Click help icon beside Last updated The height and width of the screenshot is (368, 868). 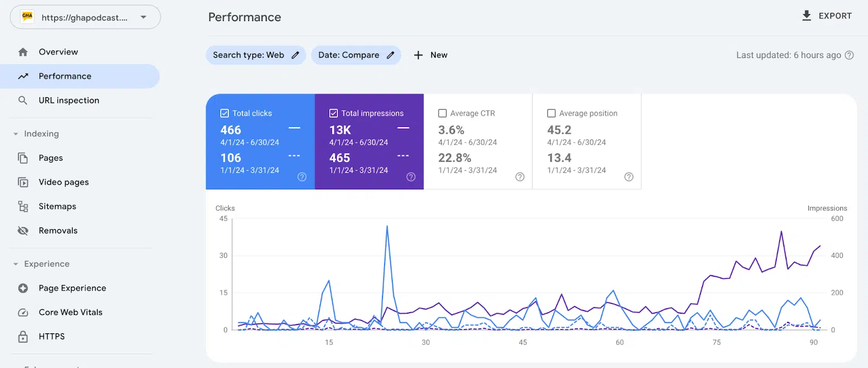pos(850,55)
